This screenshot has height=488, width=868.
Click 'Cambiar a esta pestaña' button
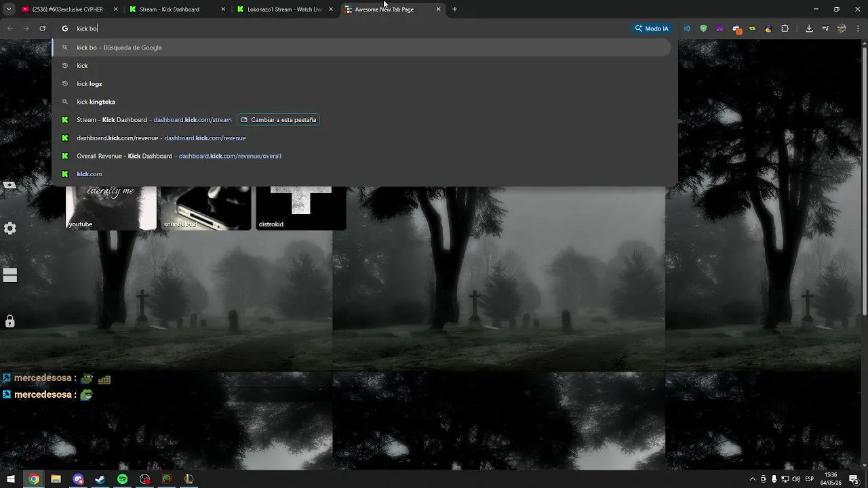(x=278, y=120)
